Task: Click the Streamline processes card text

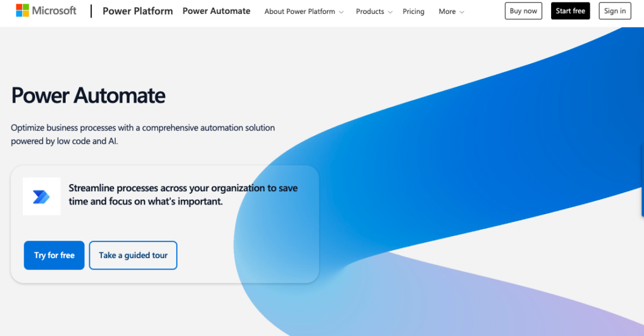Action: (183, 194)
